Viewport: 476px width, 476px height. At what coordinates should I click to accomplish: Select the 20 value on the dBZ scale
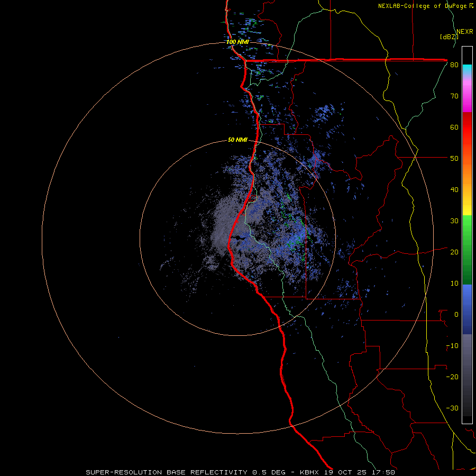454,252
